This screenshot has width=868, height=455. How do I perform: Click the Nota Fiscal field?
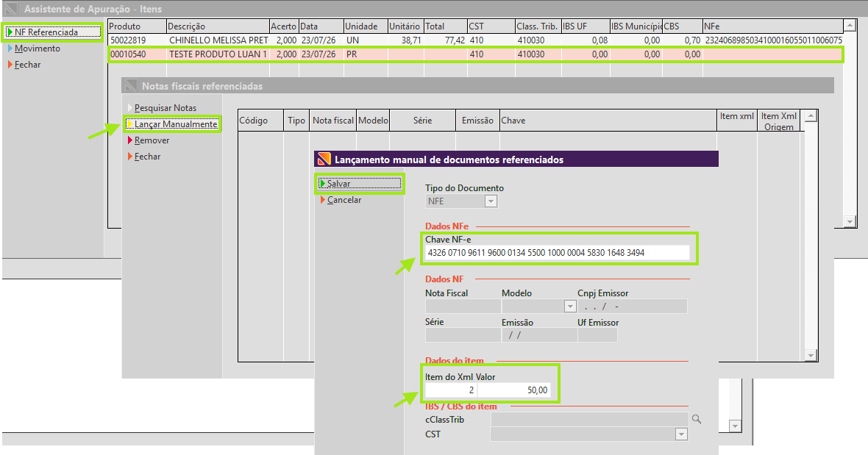click(463, 307)
